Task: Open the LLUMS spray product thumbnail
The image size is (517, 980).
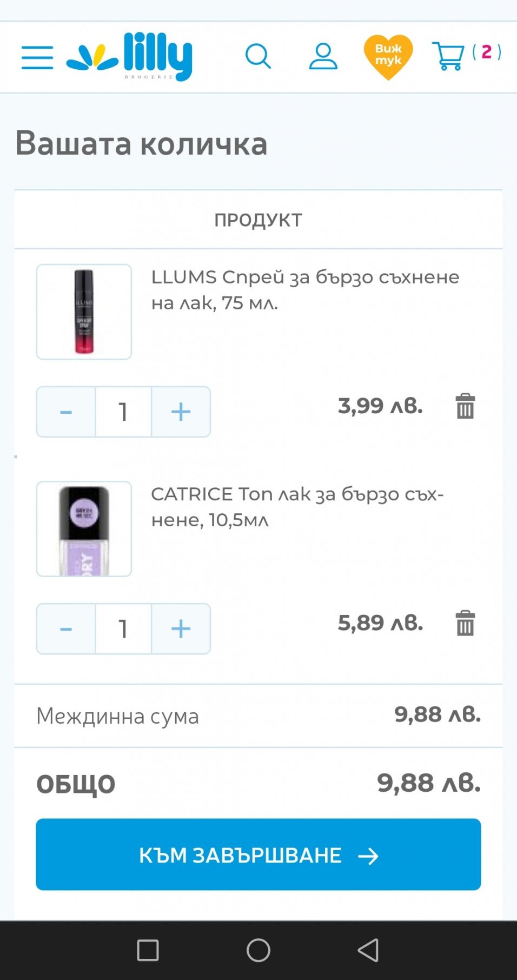Action: 84,312
